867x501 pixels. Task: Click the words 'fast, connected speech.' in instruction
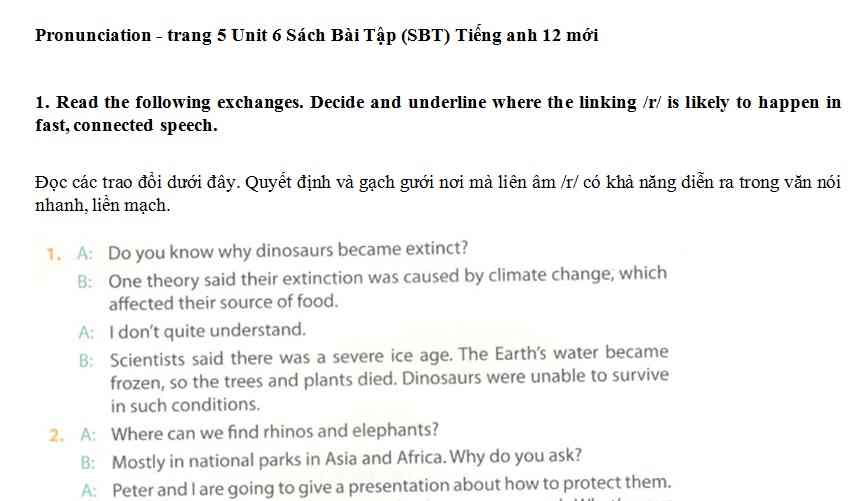pyautogui.click(x=127, y=126)
